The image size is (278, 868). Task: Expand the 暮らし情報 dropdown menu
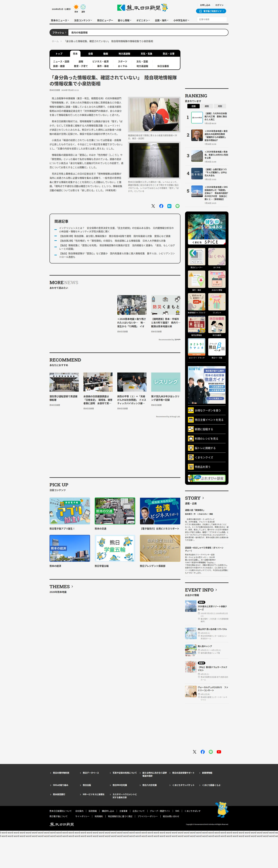[125, 21]
